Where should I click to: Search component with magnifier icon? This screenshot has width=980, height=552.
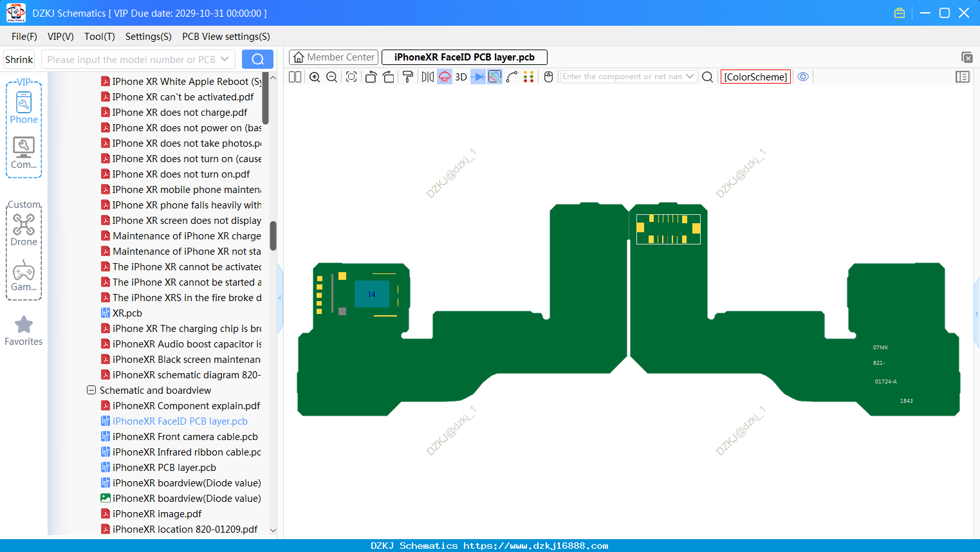coord(707,77)
